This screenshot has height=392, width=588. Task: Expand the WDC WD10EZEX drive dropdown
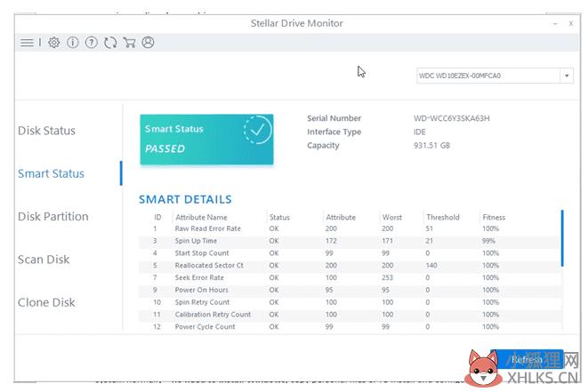coord(567,76)
